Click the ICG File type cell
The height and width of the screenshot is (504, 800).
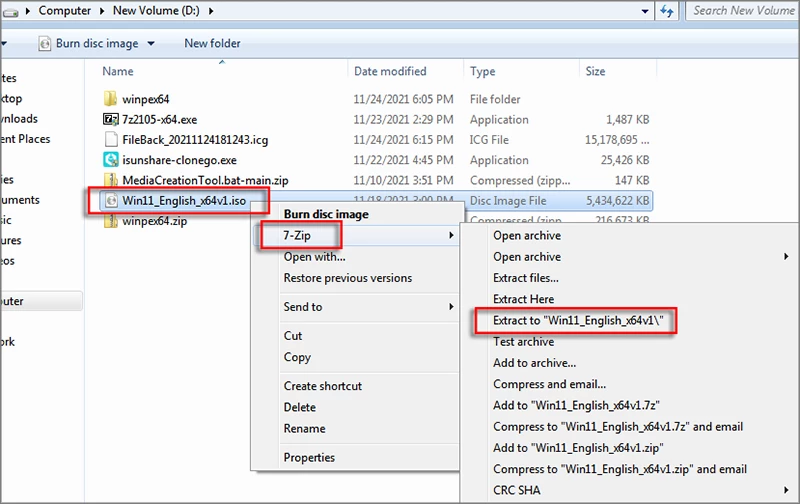[x=489, y=140]
